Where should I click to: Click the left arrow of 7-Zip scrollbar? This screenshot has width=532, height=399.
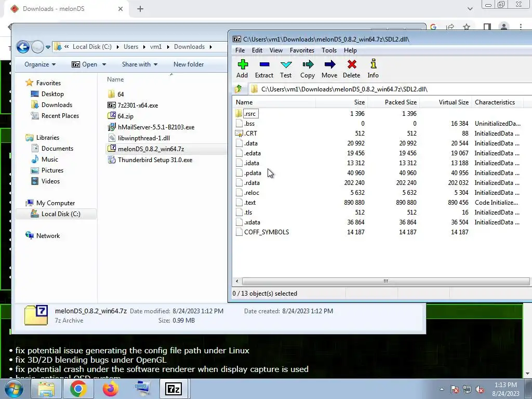(x=237, y=281)
